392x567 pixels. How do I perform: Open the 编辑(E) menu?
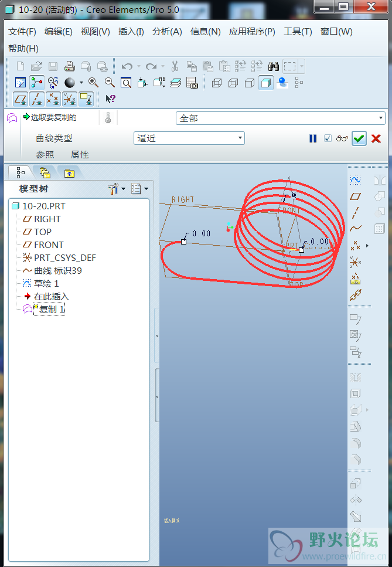click(x=59, y=32)
